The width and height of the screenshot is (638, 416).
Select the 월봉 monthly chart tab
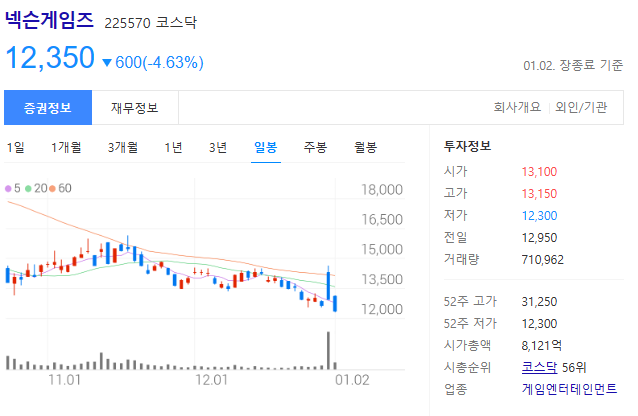pos(365,147)
